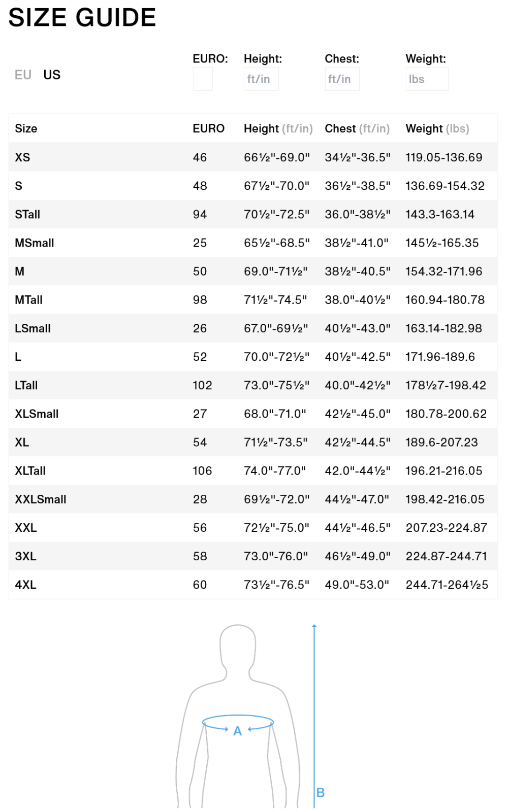
Task: Click the Height (ft/in) column header
Action: pyautogui.click(x=278, y=128)
